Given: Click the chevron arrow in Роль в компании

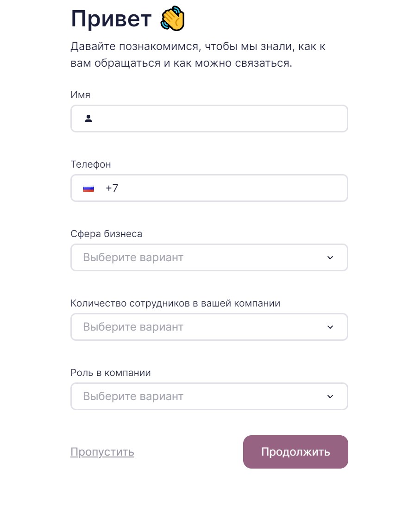Looking at the screenshot, I should click(330, 397).
